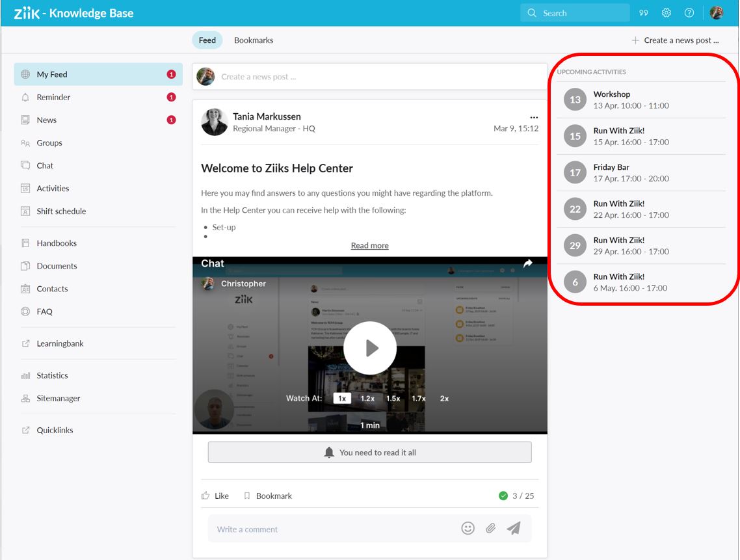Open Run With Ziik! on 29 Apr

[641, 246]
